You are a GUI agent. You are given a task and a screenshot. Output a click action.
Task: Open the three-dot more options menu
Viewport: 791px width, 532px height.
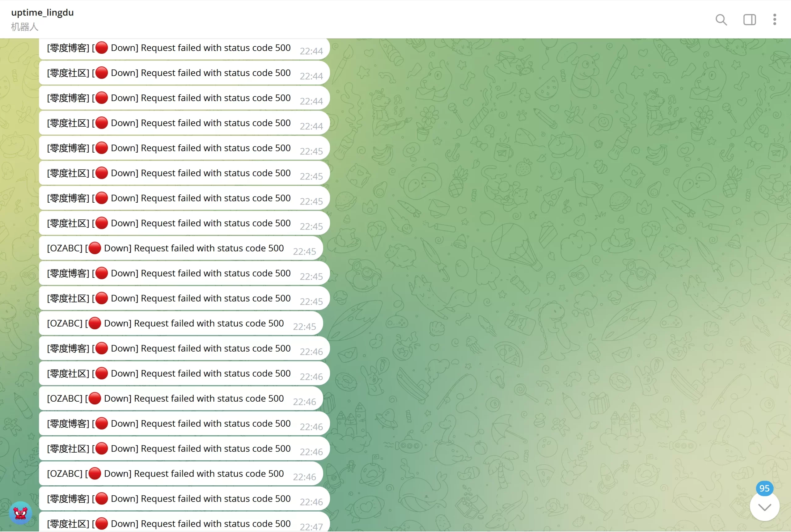(x=774, y=20)
